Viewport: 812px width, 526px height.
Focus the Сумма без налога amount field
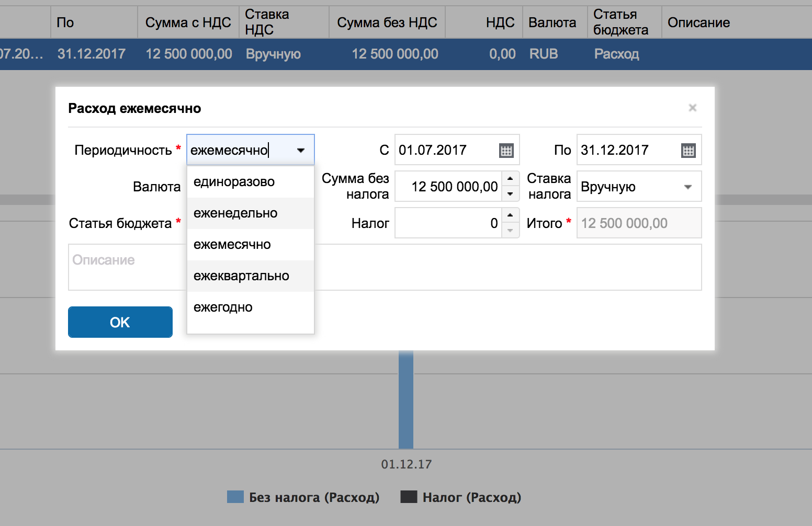point(449,187)
